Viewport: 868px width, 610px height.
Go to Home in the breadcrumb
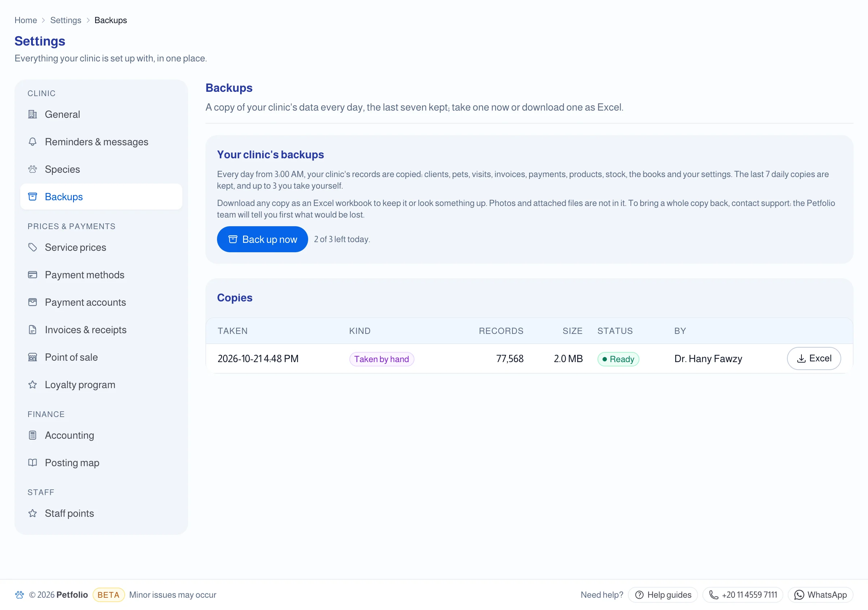click(26, 20)
